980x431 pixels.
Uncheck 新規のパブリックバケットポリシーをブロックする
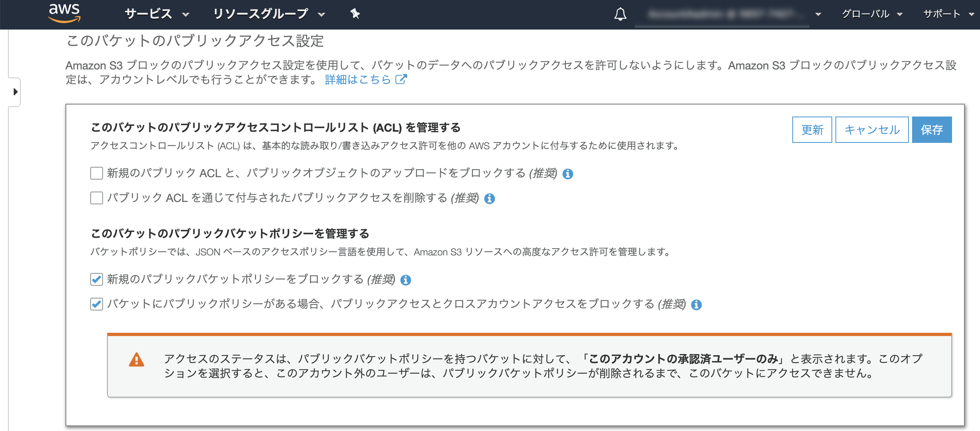click(x=96, y=280)
